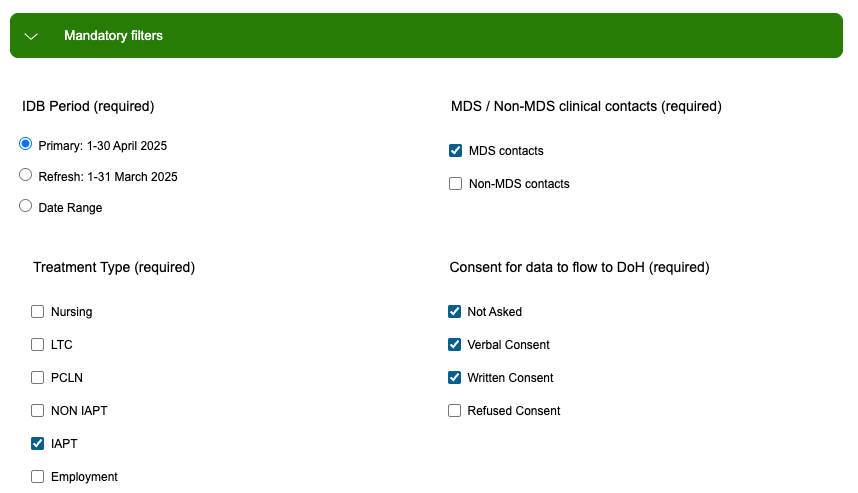The width and height of the screenshot is (858, 493).
Task: Untick the Not Asked consent box
Action: pos(455,312)
